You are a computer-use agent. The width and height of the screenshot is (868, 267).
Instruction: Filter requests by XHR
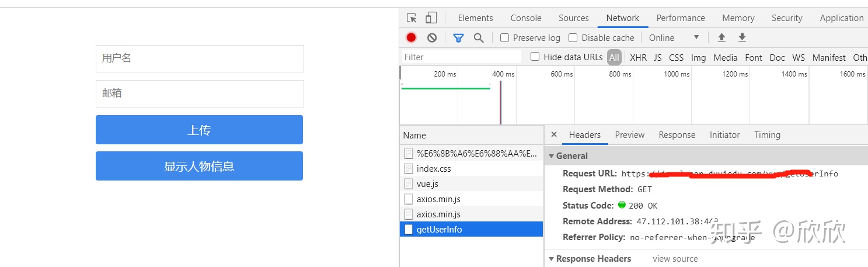click(638, 57)
